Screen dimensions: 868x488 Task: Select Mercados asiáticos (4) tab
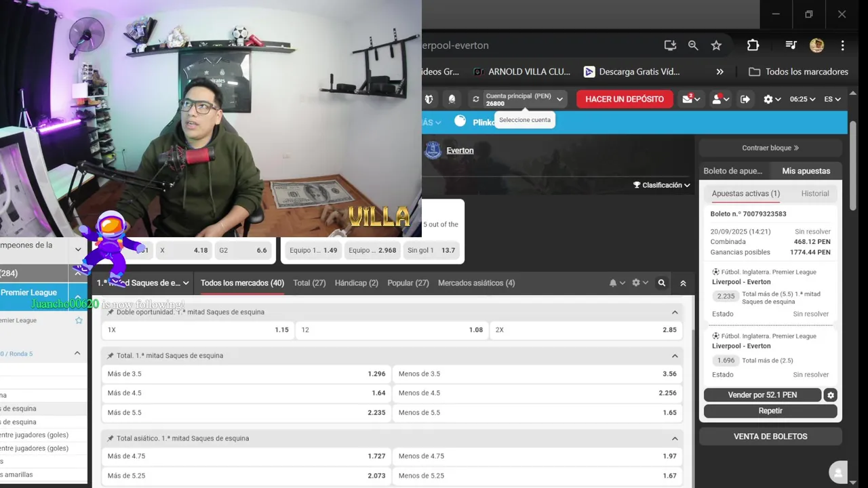point(476,283)
